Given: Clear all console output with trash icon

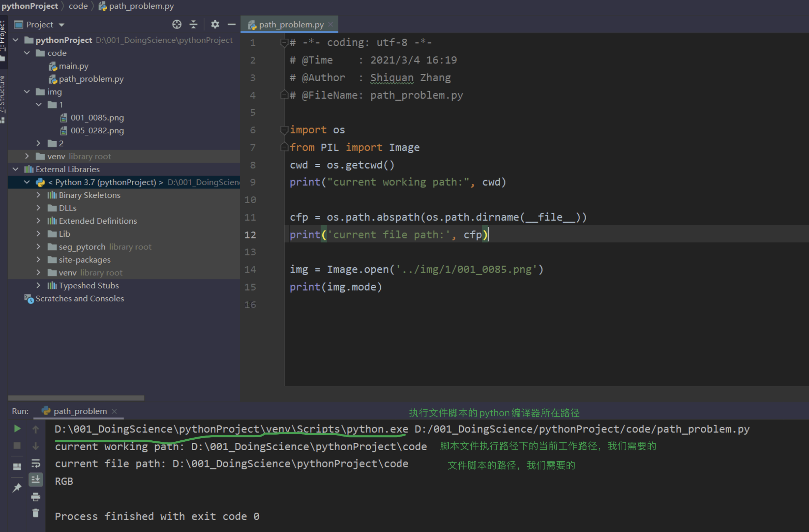Looking at the screenshot, I should (x=36, y=513).
